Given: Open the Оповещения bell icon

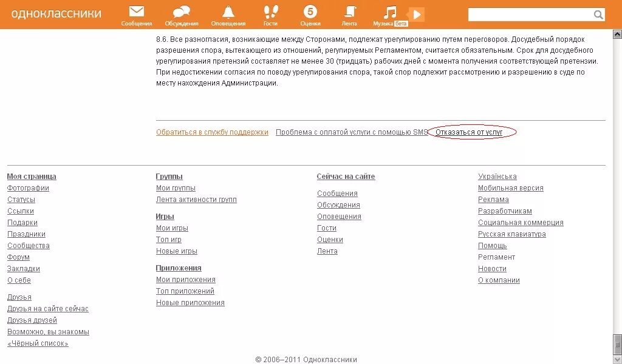Looking at the screenshot, I should [228, 12].
